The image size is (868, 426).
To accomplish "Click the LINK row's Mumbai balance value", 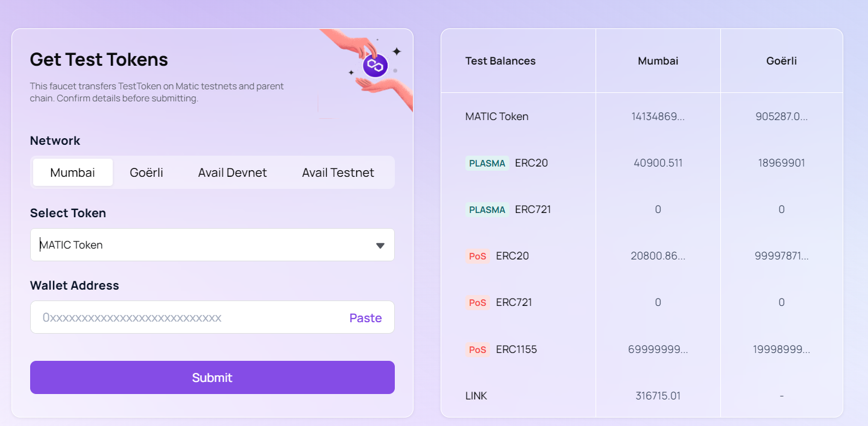I will click(658, 396).
